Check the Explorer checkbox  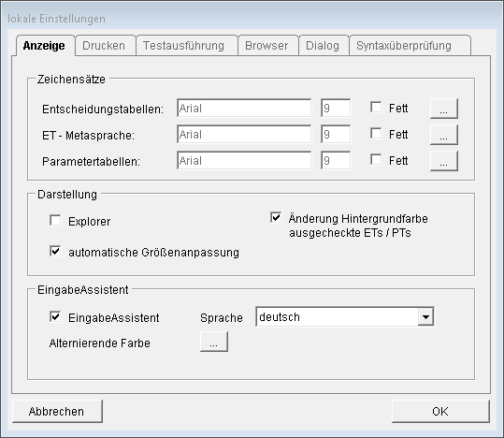point(55,221)
